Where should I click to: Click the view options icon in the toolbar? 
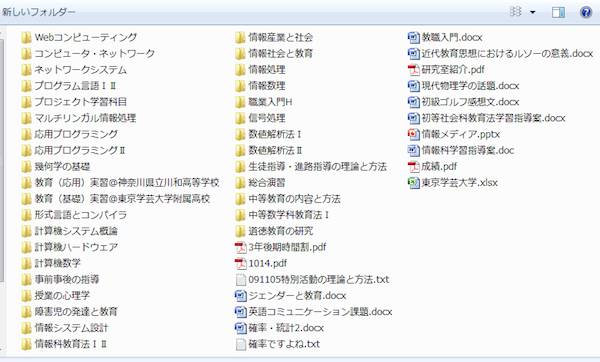pos(515,12)
